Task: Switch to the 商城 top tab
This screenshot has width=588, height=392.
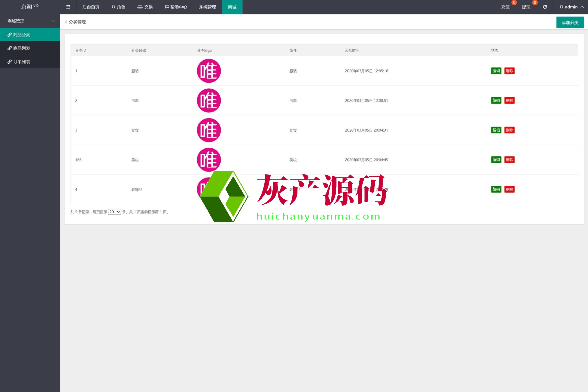Action: (232, 7)
